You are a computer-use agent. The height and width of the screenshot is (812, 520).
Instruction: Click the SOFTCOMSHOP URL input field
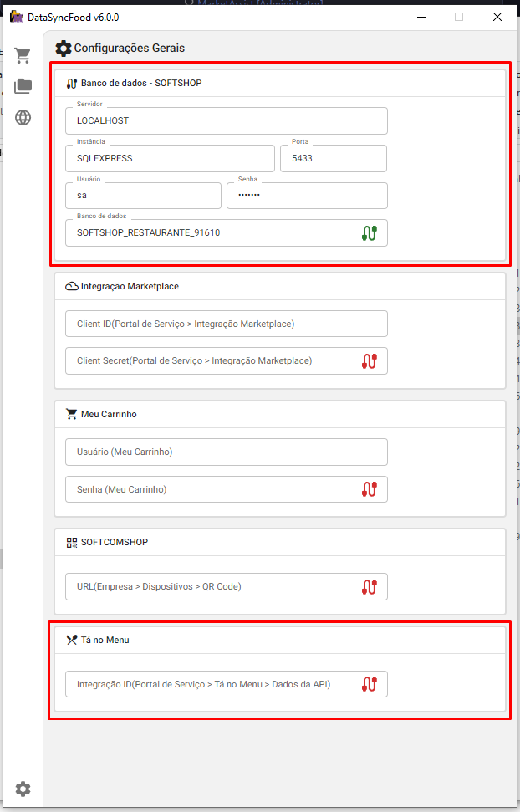point(209,586)
